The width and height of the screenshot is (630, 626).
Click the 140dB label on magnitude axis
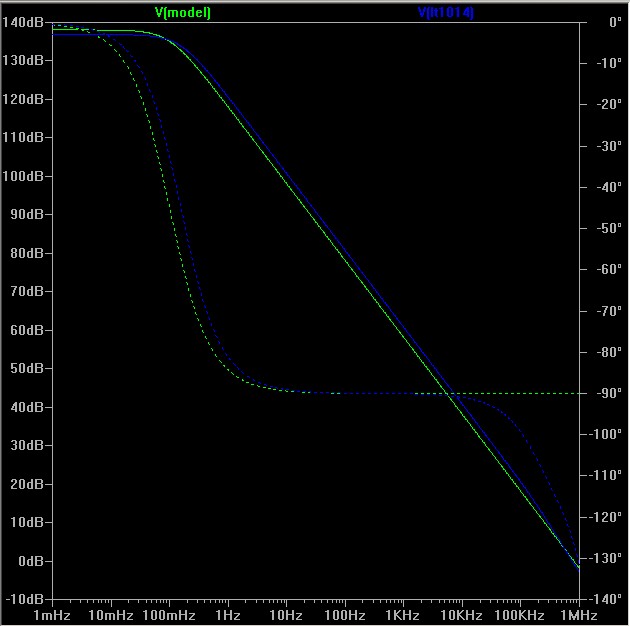(x=29, y=22)
